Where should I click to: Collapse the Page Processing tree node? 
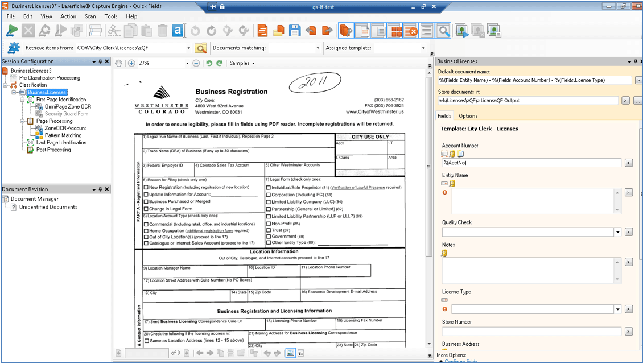click(22, 121)
